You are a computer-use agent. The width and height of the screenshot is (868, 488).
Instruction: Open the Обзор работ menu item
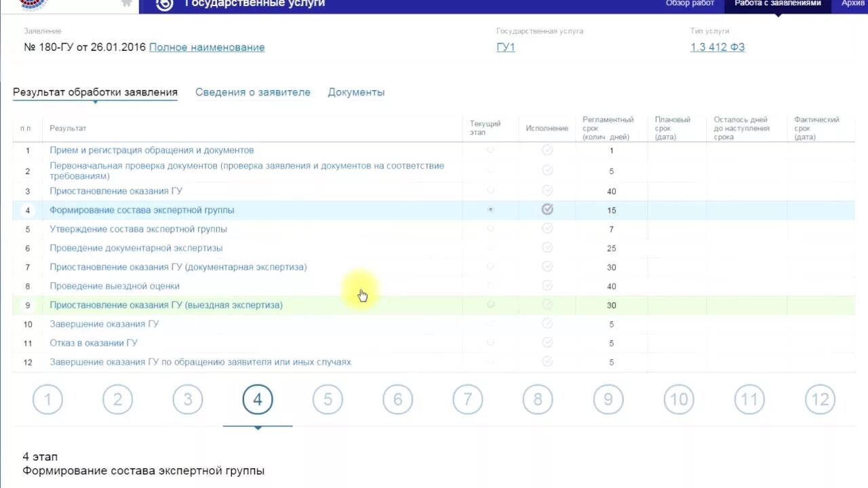690,3
